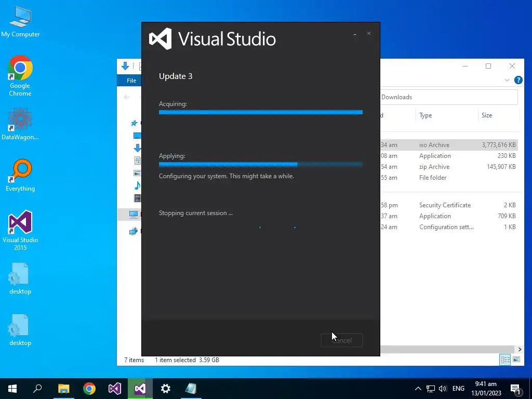Switch to first Visual Studio taskbar icon
532x399 pixels.
[x=115, y=389]
